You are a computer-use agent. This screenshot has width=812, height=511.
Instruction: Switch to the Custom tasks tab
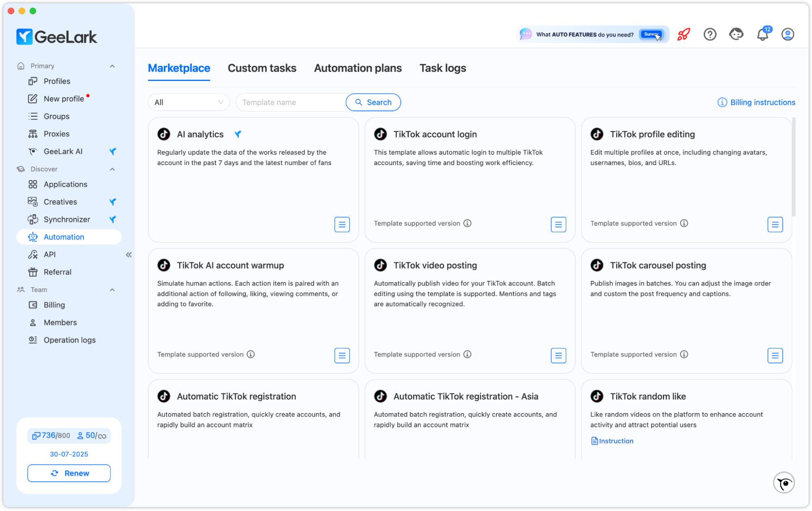pos(262,68)
